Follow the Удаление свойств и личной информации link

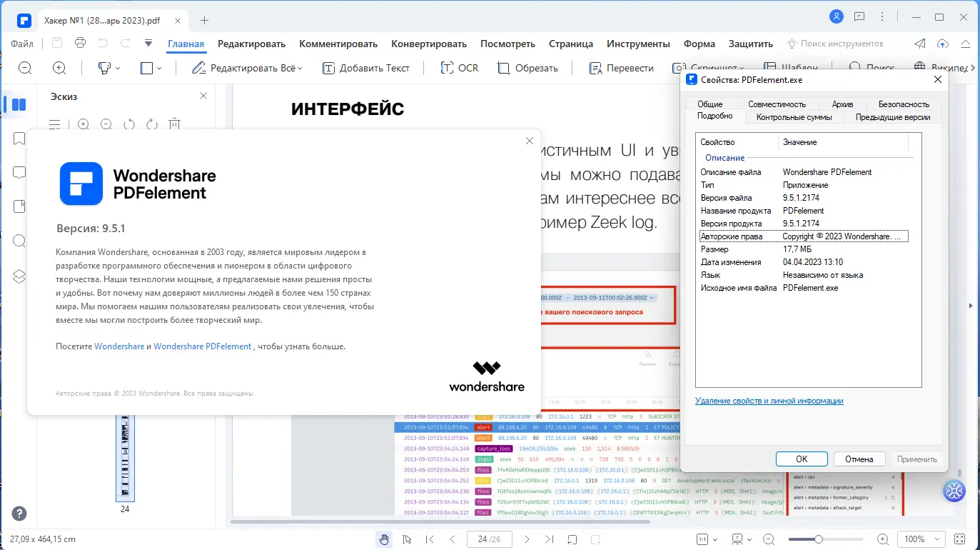click(769, 401)
